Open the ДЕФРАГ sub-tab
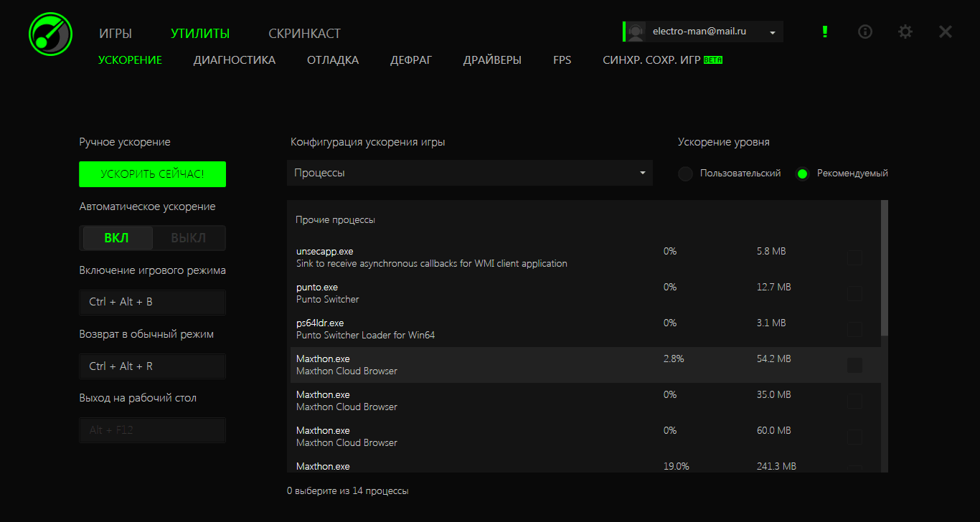This screenshot has width=980, height=522. click(x=411, y=60)
